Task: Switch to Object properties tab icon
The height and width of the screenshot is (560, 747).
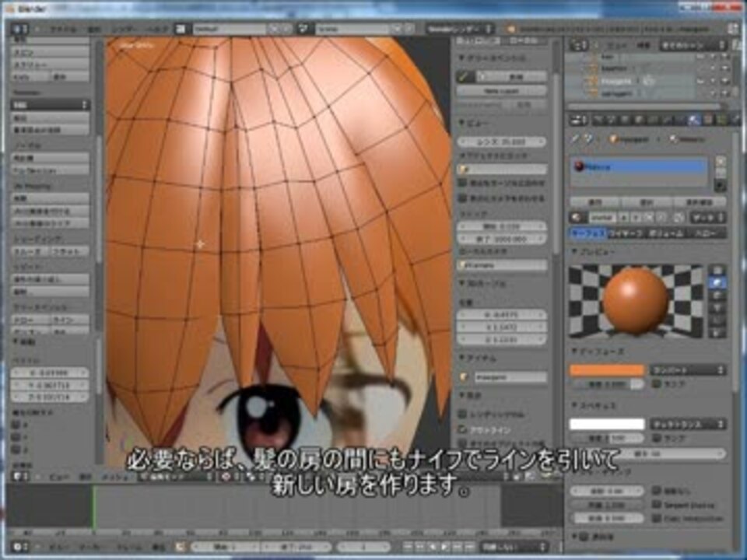Action: [640, 120]
